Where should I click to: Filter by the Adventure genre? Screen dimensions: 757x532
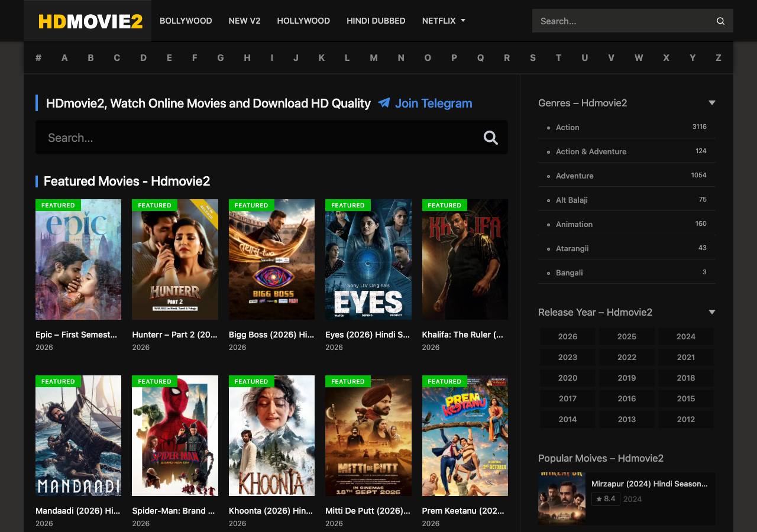[x=574, y=176]
